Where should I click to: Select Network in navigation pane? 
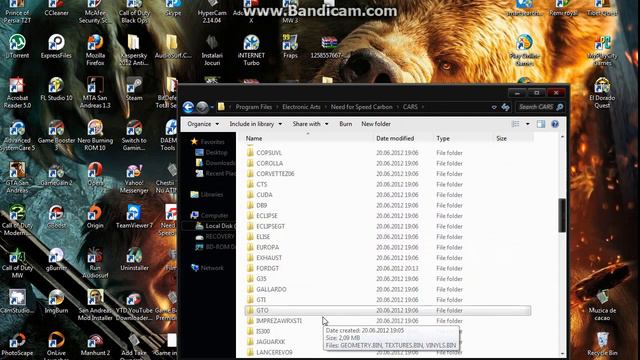[212, 268]
